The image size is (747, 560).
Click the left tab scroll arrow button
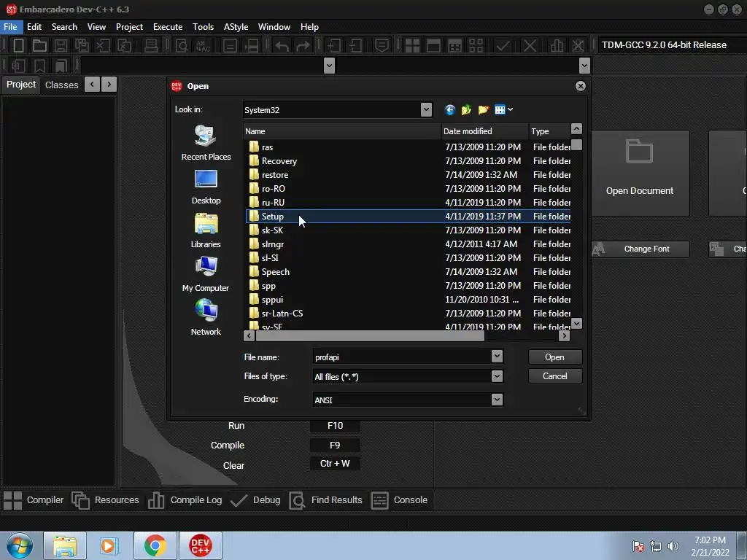tap(92, 85)
